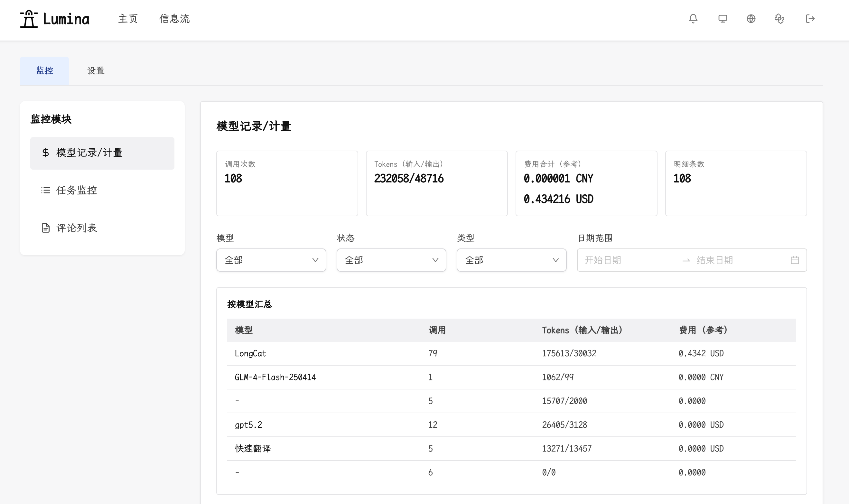This screenshot has height=504, width=849.
Task: Open 信息流 in top navigation
Action: [x=174, y=19]
